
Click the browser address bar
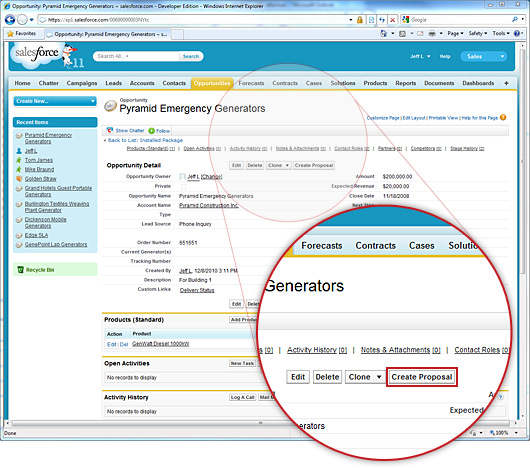(x=194, y=20)
